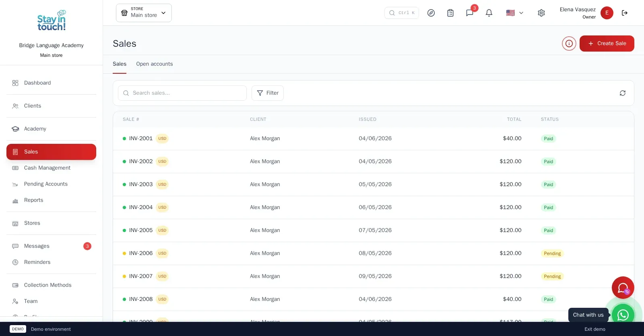This screenshot has width=644, height=336.
Task: Open the WhatsApp chat button
Action: pyautogui.click(x=623, y=315)
